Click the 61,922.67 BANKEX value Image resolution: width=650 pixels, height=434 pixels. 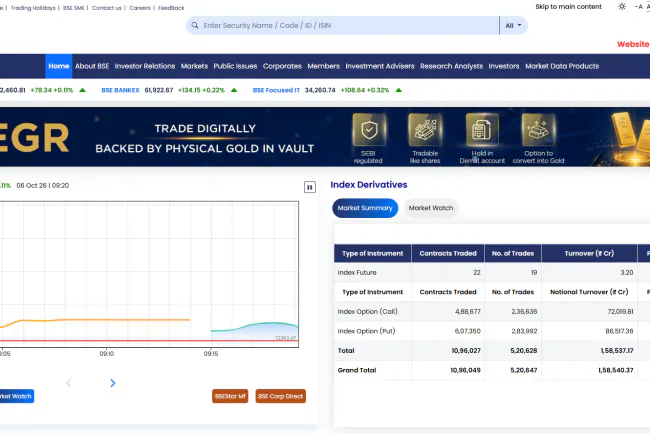(159, 90)
